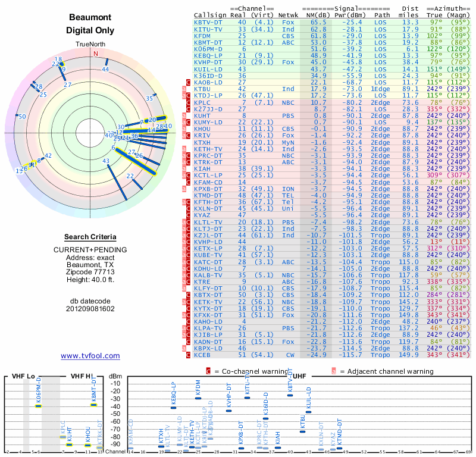The image size is (476, 457).
Task: Click the red Co-channel warning legend icon
Action: coord(208,371)
